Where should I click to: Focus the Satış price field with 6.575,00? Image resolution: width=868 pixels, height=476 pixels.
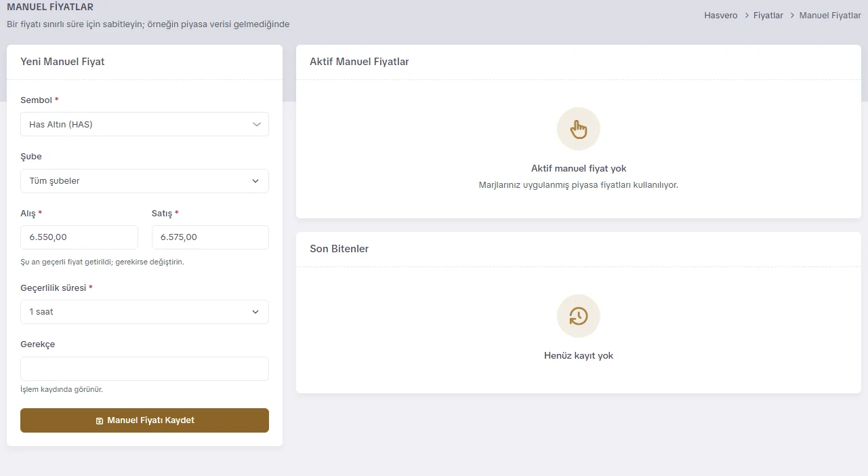point(210,237)
